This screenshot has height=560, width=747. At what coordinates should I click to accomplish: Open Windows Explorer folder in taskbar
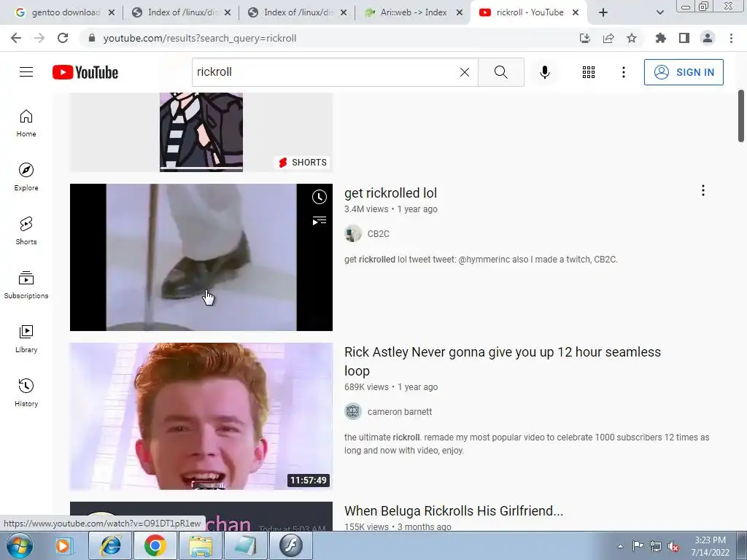(x=201, y=545)
